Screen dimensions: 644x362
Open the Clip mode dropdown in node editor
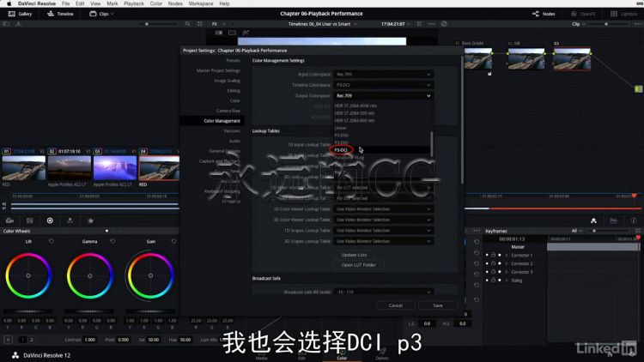[578, 24]
